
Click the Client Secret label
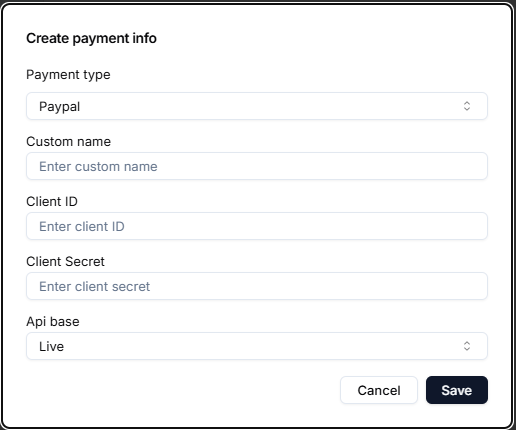click(65, 262)
